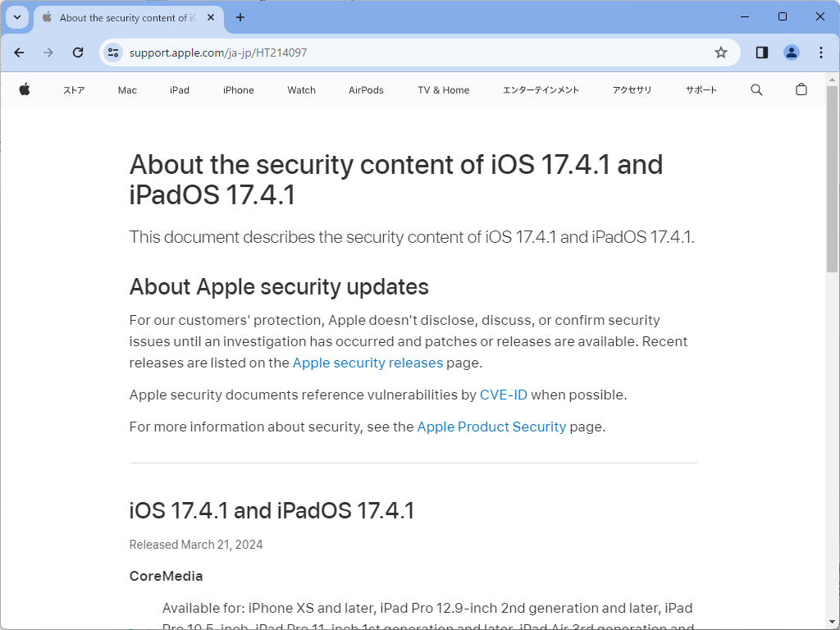
Task: Open a new browser tab
Action: (x=240, y=17)
